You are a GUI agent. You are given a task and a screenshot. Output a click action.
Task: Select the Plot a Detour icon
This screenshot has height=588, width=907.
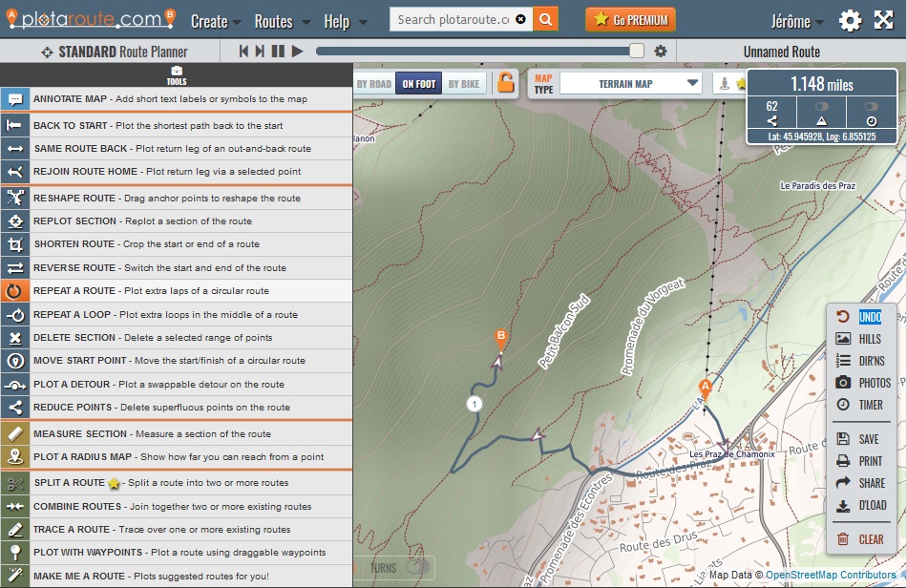tap(14, 385)
